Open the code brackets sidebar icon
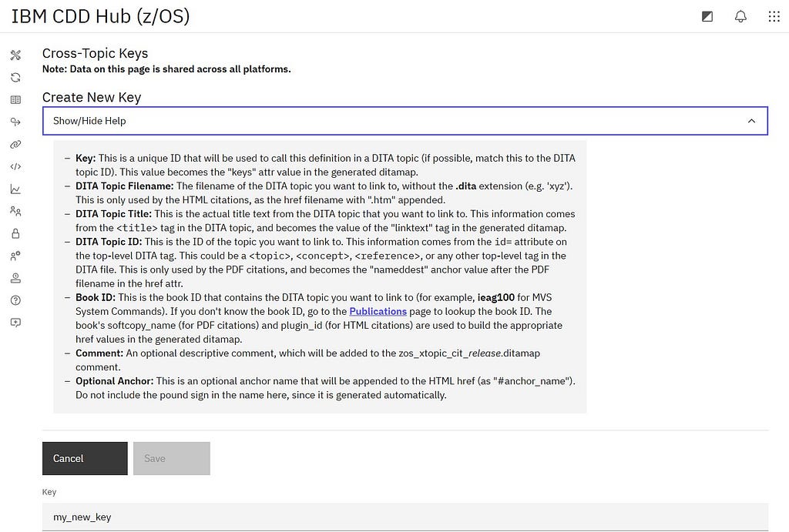Viewport: 789px width, 532px height. pos(15,166)
